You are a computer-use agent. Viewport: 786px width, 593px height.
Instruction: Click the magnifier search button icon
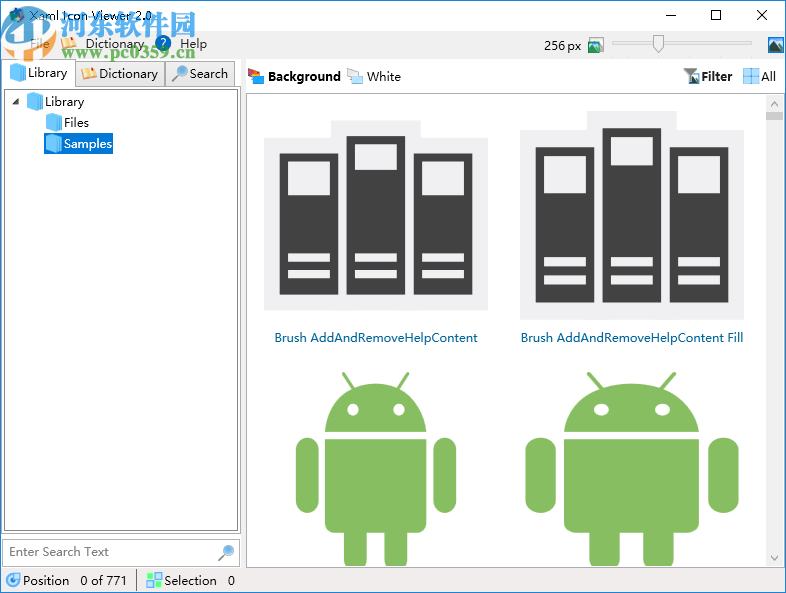(226, 552)
